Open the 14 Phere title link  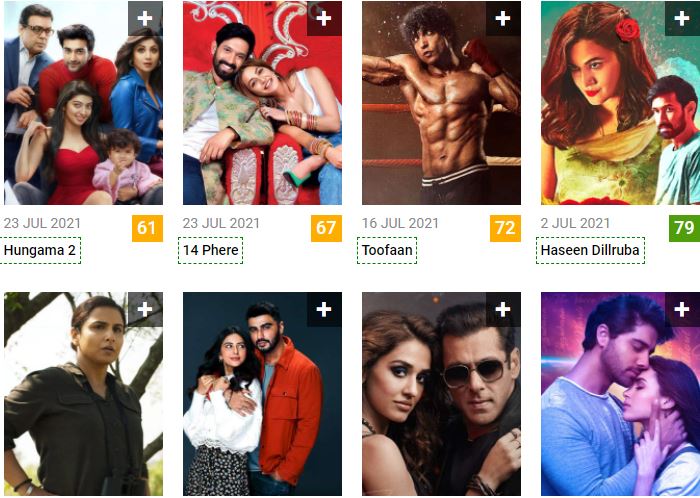(211, 250)
